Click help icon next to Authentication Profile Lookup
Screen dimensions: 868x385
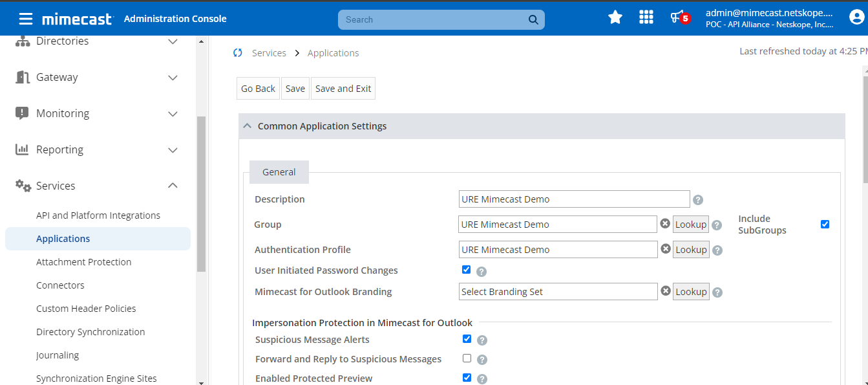coord(717,250)
